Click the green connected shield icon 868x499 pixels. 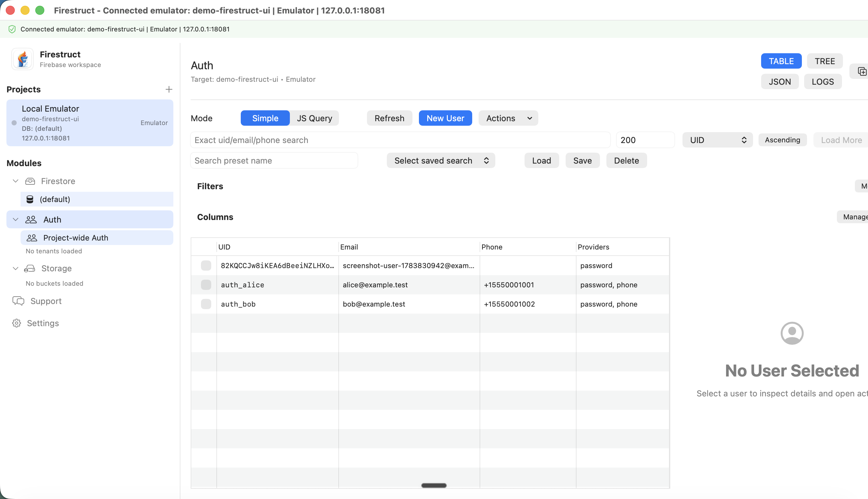12,29
